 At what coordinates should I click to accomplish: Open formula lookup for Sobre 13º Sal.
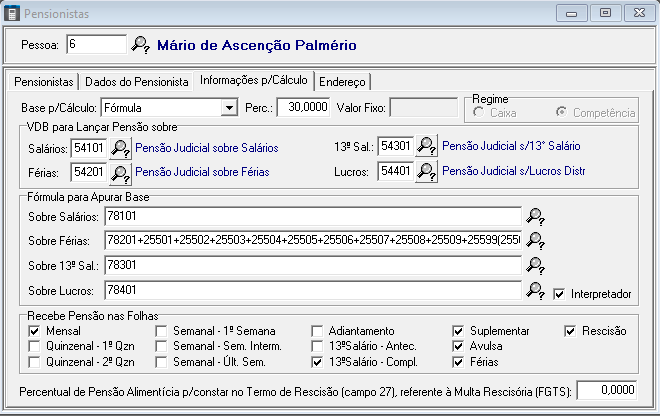pyautogui.click(x=535, y=266)
